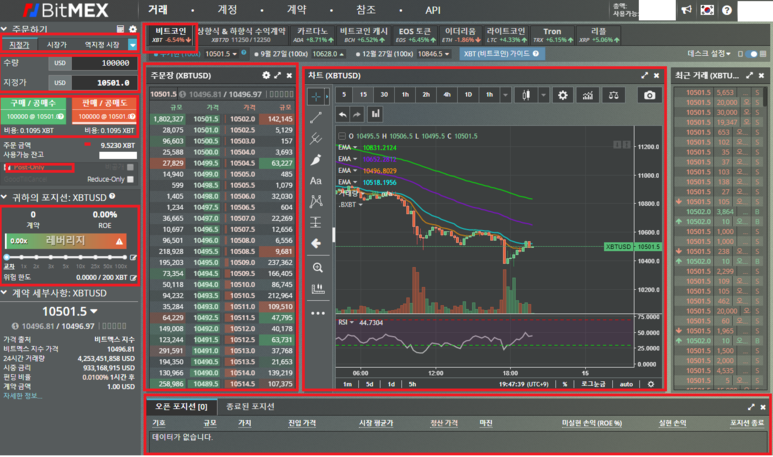
Task: Open the calculator icon in the order panel
Action: 120,29
